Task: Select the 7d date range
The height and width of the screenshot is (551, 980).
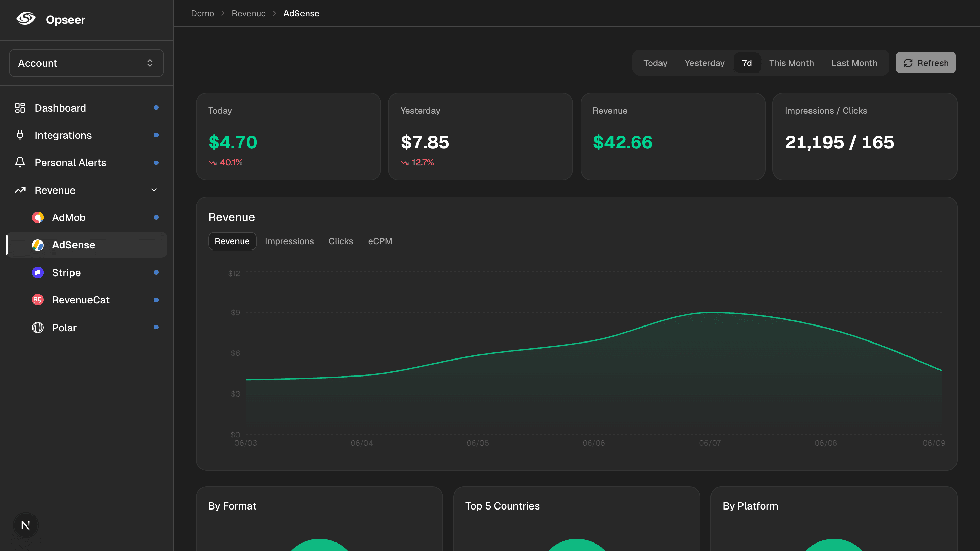Action: point(747,63)
